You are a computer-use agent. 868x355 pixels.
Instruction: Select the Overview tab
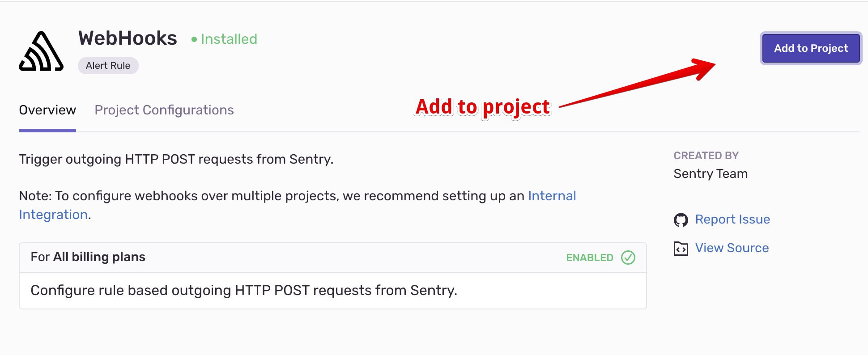pyautogui.click(x=47, y=110)
